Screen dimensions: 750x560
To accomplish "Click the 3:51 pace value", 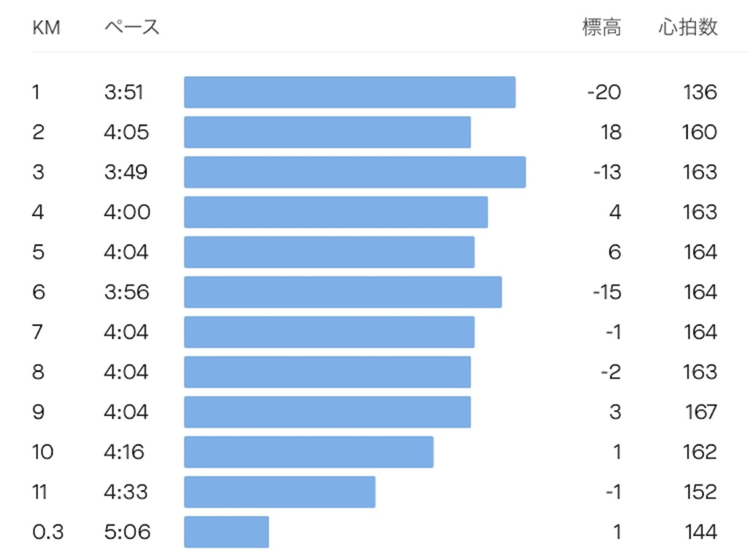I will tap(123, 92).
